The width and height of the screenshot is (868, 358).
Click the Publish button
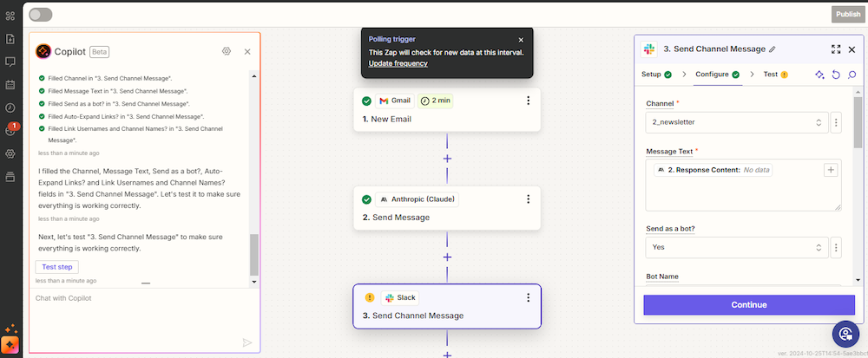847,15
